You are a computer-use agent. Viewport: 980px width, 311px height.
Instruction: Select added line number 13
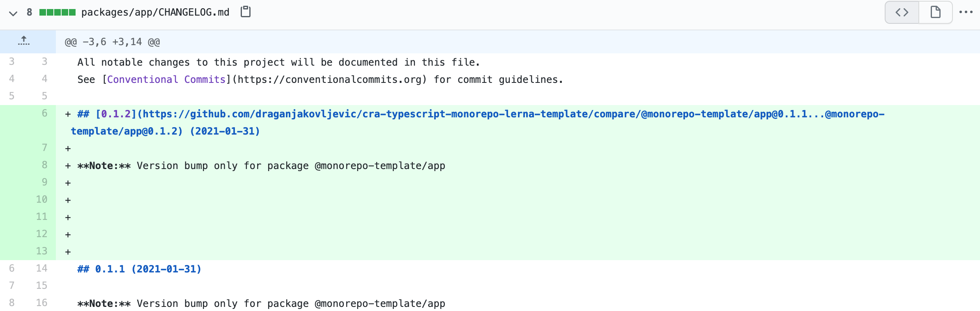coord(41,251)
